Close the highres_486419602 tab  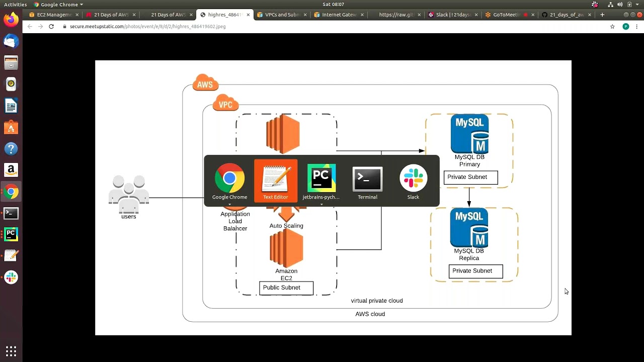(x=248, y=15)
